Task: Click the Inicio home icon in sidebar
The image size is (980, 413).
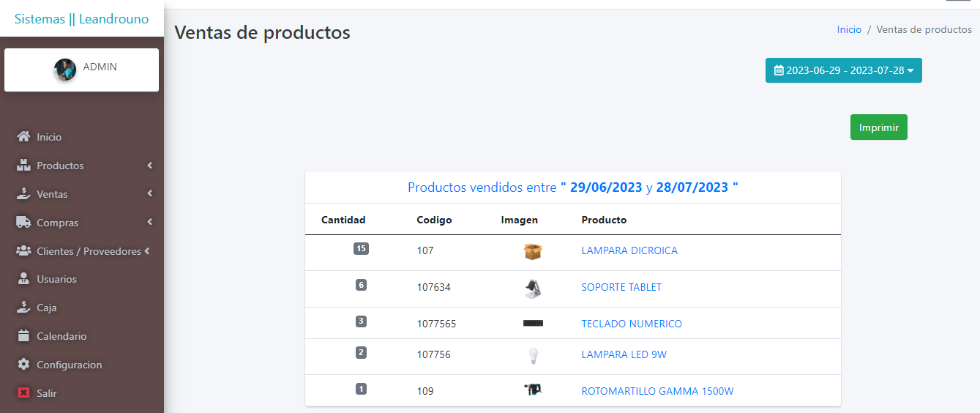Action: (x=23, y=137)
